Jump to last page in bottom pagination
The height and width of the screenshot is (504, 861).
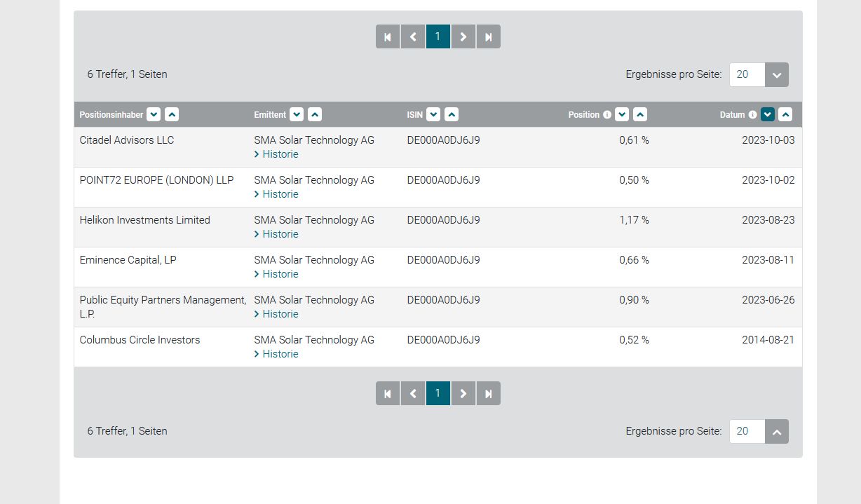[489, 393]
